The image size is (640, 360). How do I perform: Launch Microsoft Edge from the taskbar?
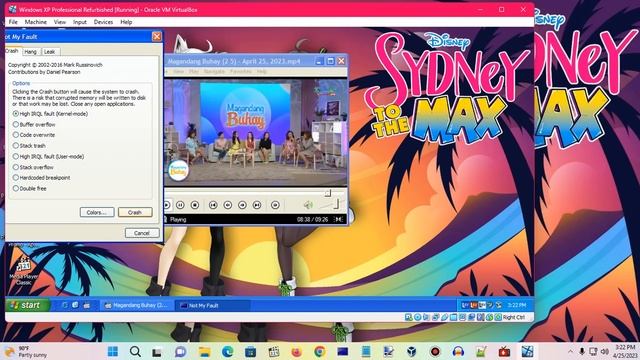point(227,351)
